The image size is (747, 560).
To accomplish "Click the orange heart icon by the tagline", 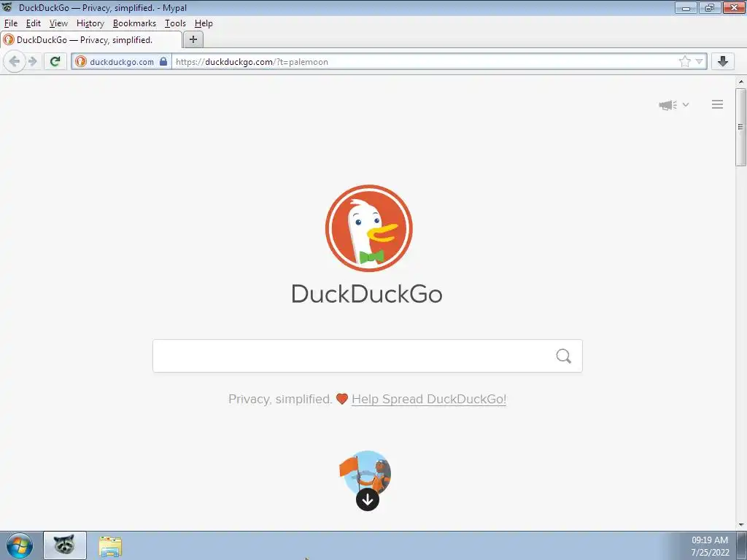I will (x=342, y=399).
